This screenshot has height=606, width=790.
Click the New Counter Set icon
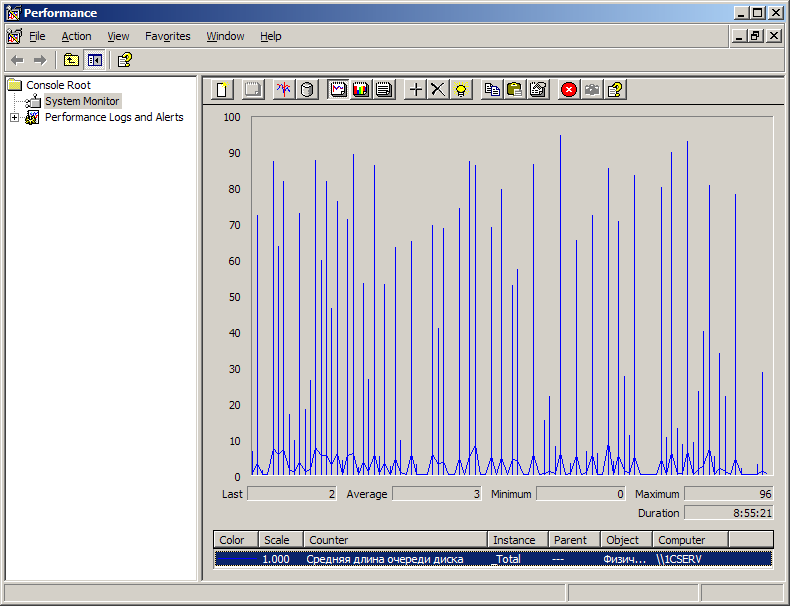(x=223, y=89)
